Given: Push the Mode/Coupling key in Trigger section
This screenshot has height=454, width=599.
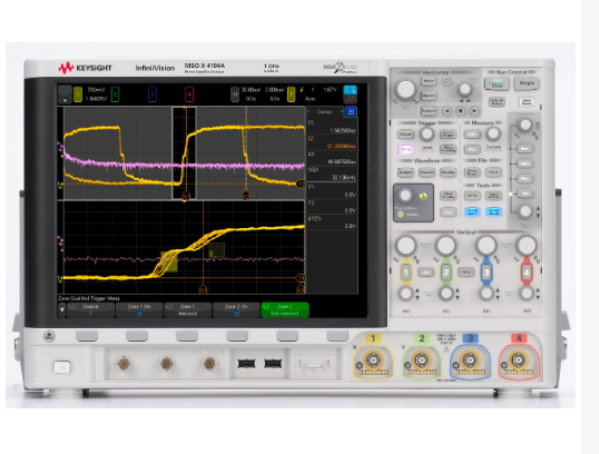Looking at the screenshot, I should [x=448, y=149].
